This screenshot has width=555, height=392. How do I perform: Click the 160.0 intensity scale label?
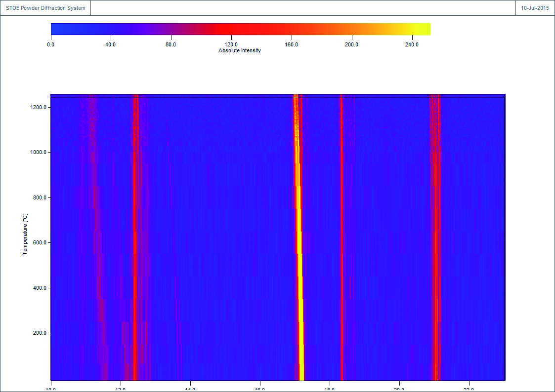point(291,44)
